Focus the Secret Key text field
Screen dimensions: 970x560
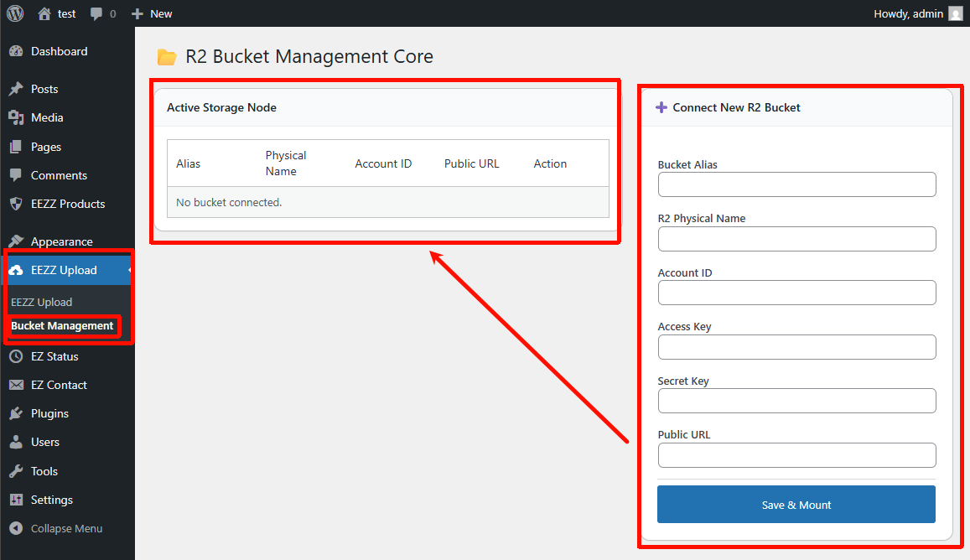[x=796, y=401]
